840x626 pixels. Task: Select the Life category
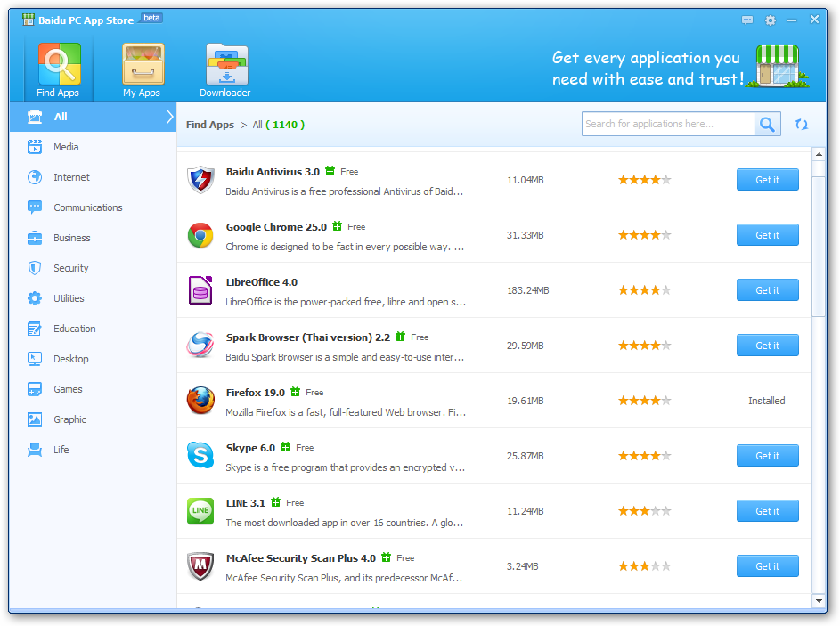click(93, 450)
